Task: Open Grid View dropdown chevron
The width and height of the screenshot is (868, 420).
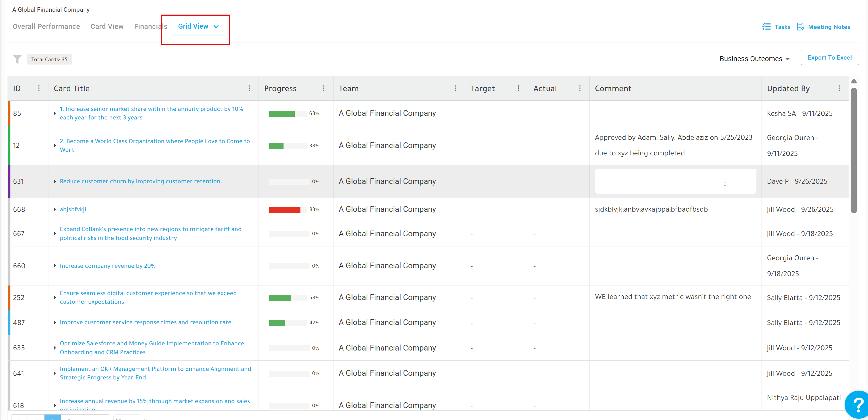Action: coord(216,27)
